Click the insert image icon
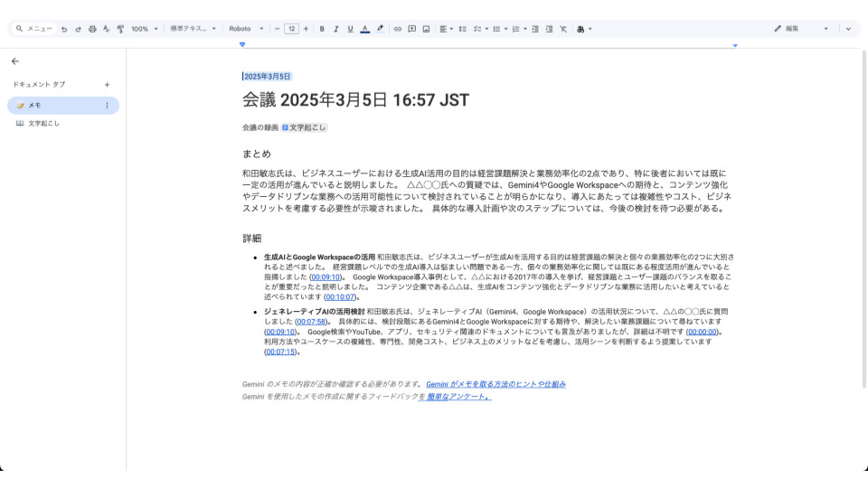868x488 pixels. tap(426, 29)
